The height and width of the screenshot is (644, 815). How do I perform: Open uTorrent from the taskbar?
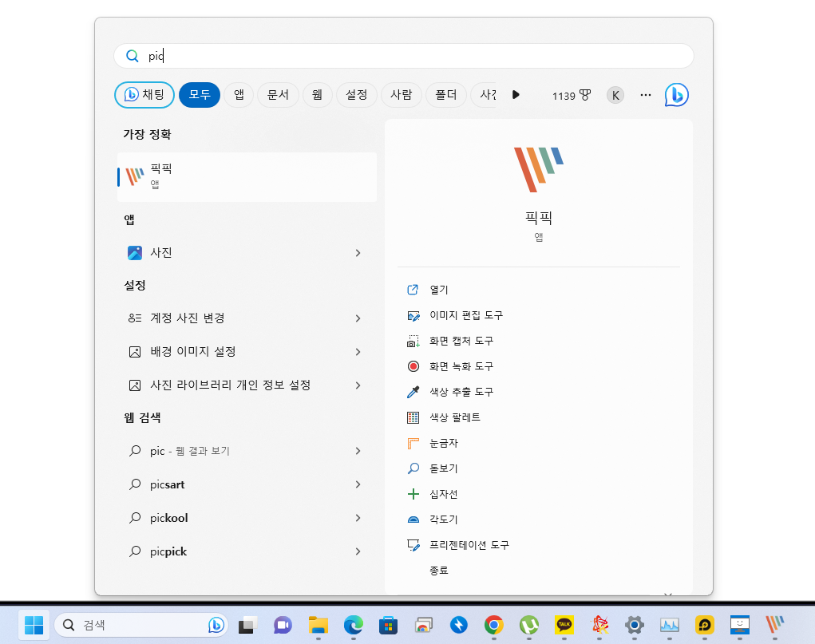click(x=528, y=625)
